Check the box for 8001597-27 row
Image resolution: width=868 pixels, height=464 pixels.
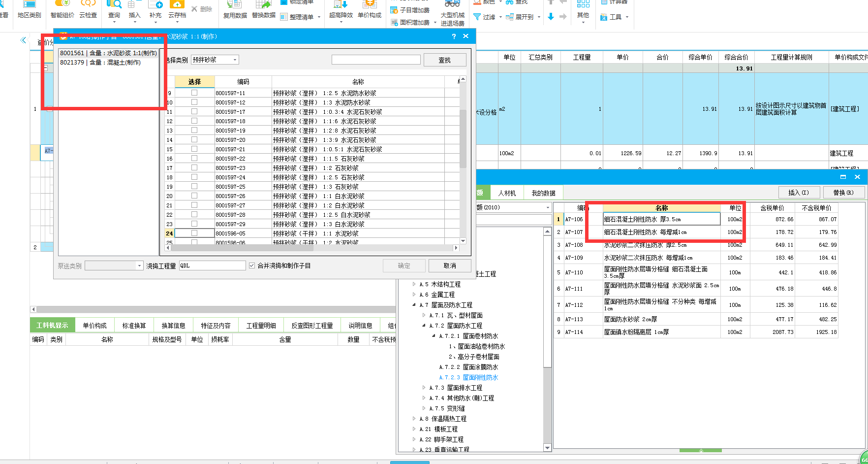point(194,205)
